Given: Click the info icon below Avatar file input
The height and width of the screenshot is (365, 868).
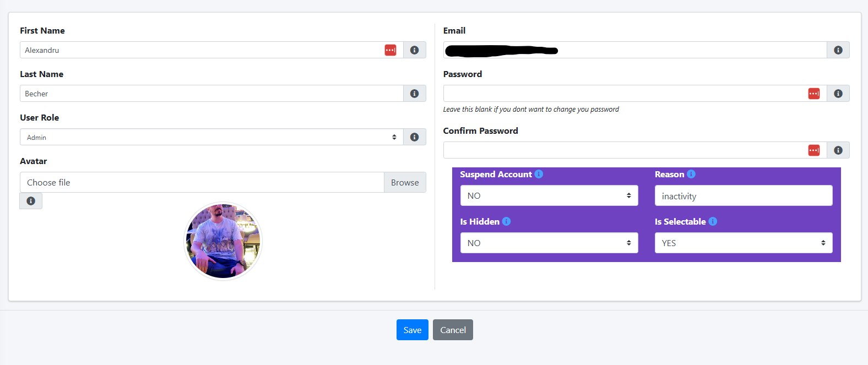Looking at the screenshot, I should click(31, 201).
